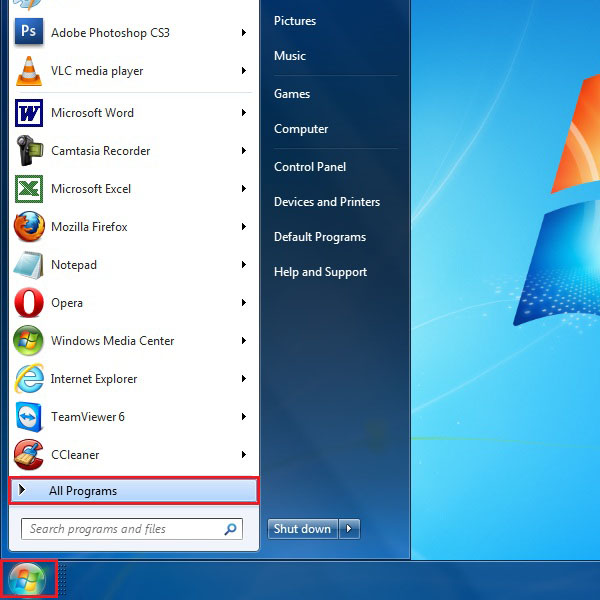Click the Microsoft Excel icon
Viewport: 600px width, 600px height.
click(29, 189)
